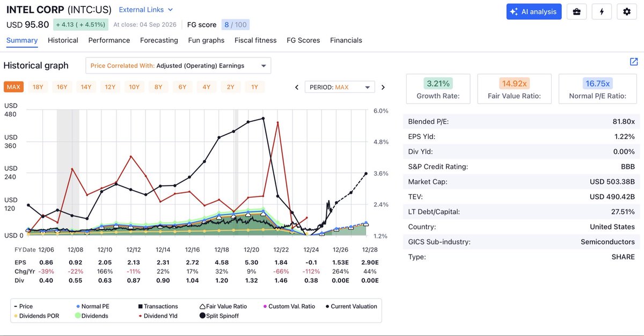Open the settings gear icon
This screenshot has height=336, width=644.
[627, 12]
